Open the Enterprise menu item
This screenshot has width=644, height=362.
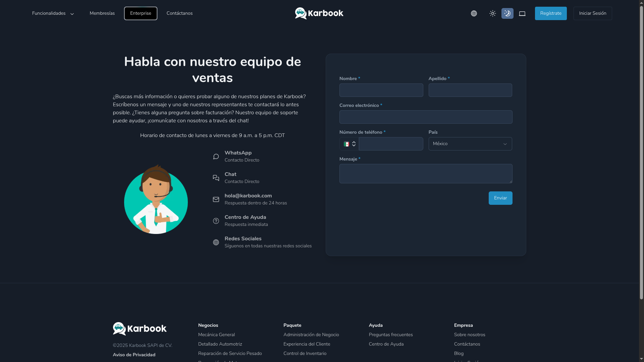pos(141,13)
